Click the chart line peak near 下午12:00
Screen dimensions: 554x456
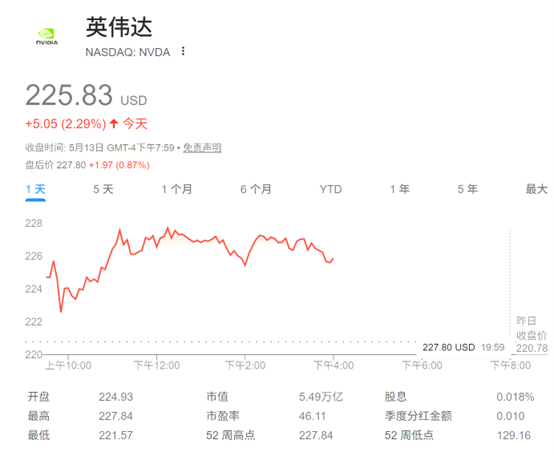pyautogui.click(x=168, y=228)
